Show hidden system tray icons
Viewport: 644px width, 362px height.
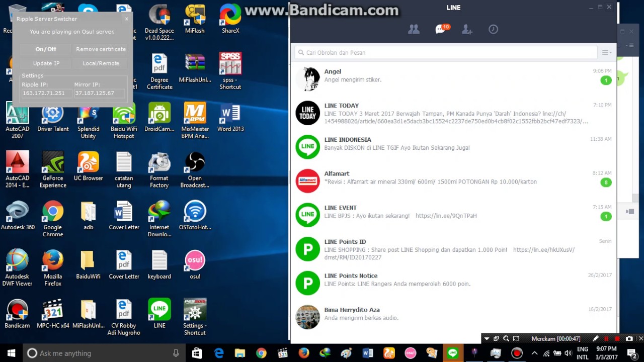(x=534, y=353)
